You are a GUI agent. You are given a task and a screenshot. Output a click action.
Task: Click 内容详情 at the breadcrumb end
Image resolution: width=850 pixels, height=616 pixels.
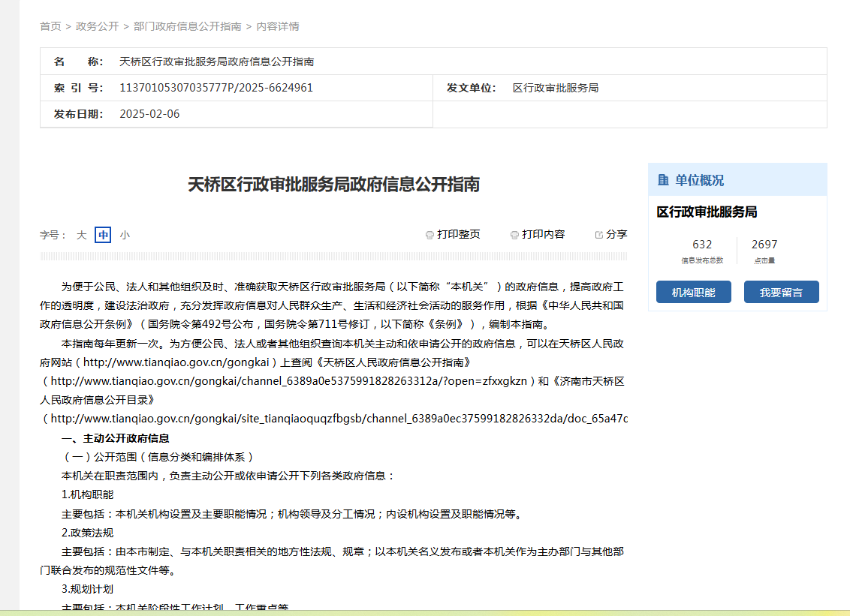[278, 26]
